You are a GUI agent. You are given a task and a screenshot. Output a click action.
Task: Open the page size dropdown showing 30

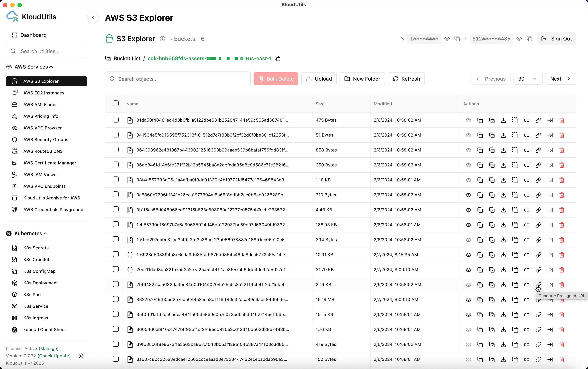point(528,79)
